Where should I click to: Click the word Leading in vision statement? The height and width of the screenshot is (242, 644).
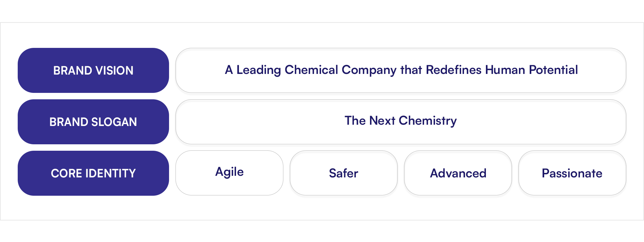pyautogui.click(x=259, y=70)
